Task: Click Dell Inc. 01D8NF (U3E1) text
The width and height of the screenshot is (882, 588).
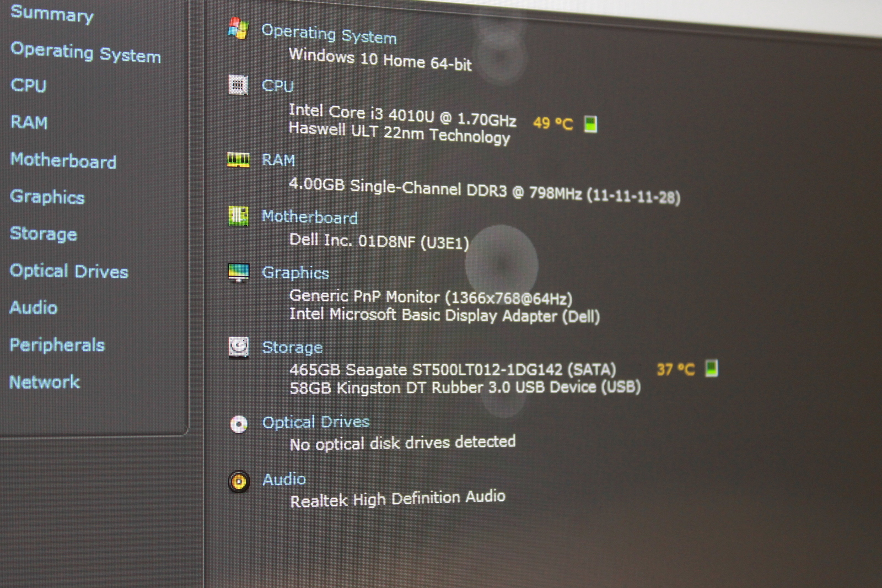Action: (x=379, y=241)
